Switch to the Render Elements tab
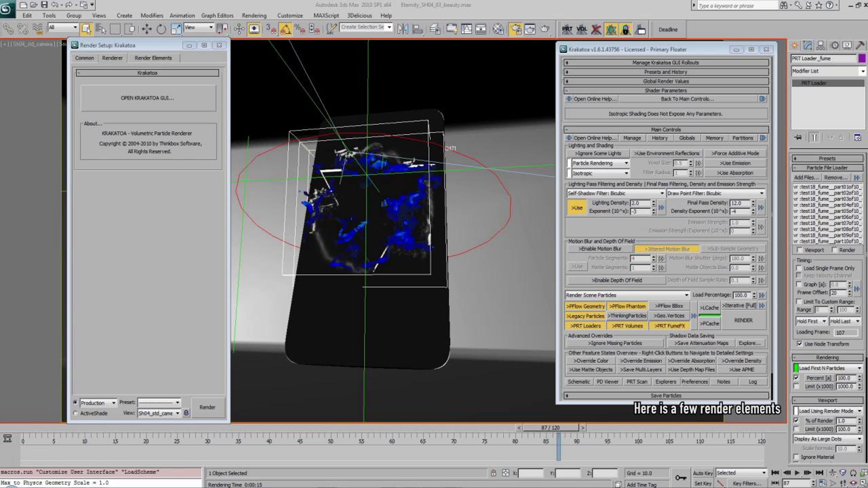This screenshot has width=868, height=488. coord(153,58)
